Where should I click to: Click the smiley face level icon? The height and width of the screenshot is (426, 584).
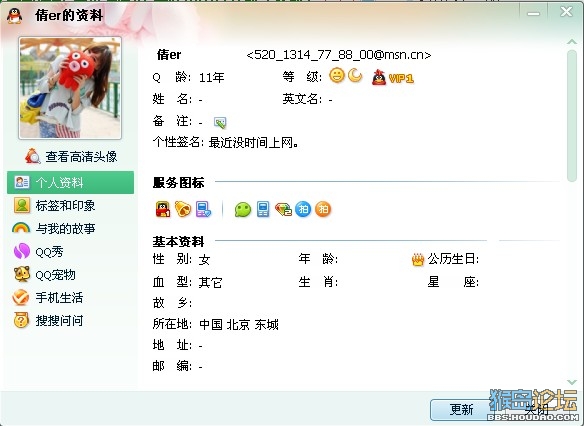pos(337,76)
